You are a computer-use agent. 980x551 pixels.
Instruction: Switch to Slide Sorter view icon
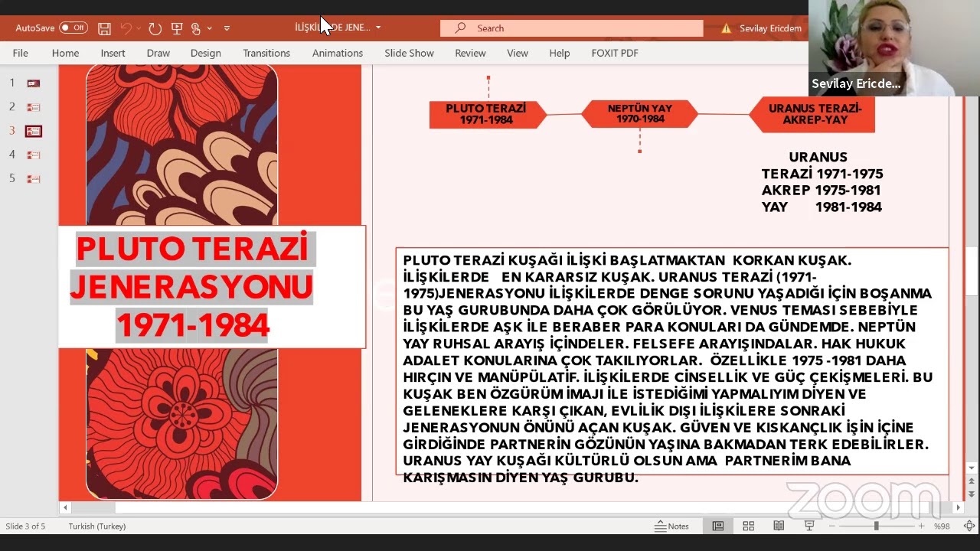[x=748, y=526]
